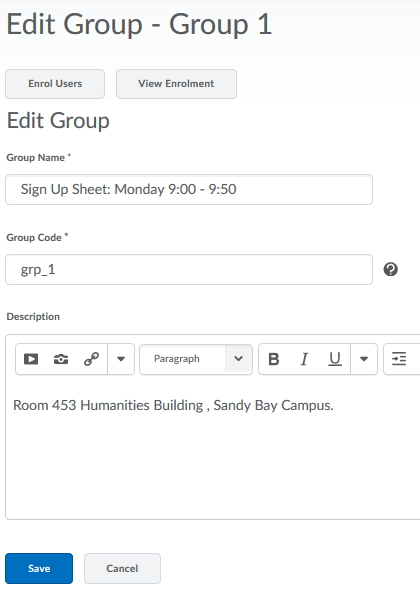This screenshot has height=605, width=420.
Task: Click into the Group Code field
Action: point(189,269)
